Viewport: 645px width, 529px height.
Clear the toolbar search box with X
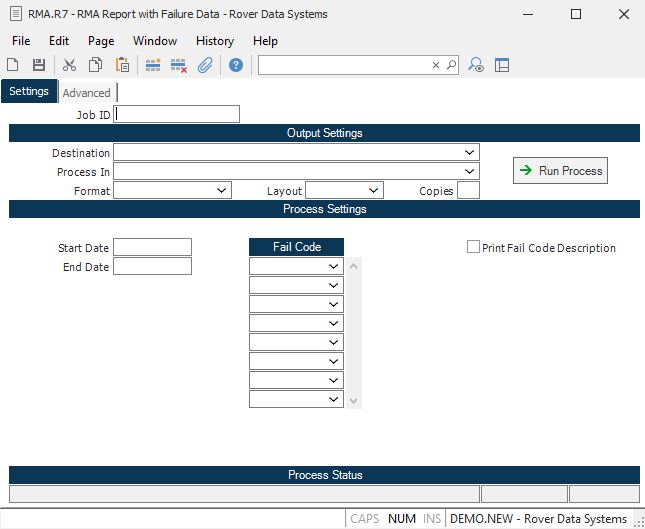436,65
